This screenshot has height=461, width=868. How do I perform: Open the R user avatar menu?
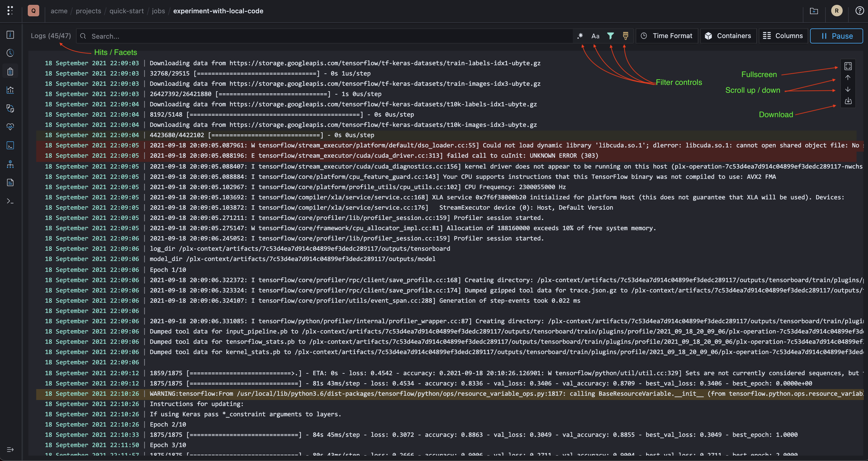tap(837, 11)
